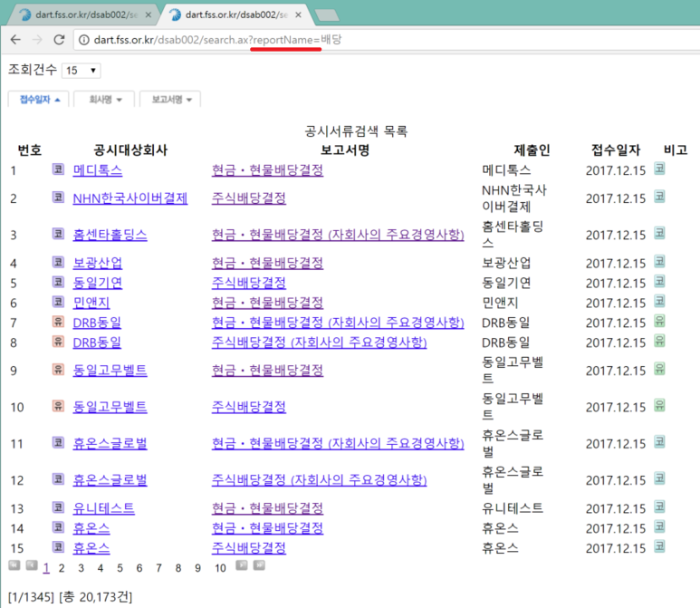
Task: Click the site info icon in address bar
Action: click(83, 40)
